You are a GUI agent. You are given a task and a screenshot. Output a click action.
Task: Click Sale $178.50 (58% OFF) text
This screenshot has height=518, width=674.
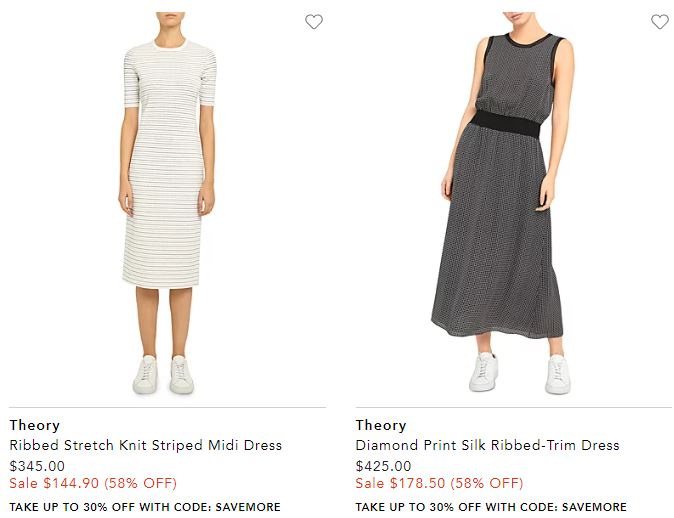pyautogui.click(x=439, y=483)
